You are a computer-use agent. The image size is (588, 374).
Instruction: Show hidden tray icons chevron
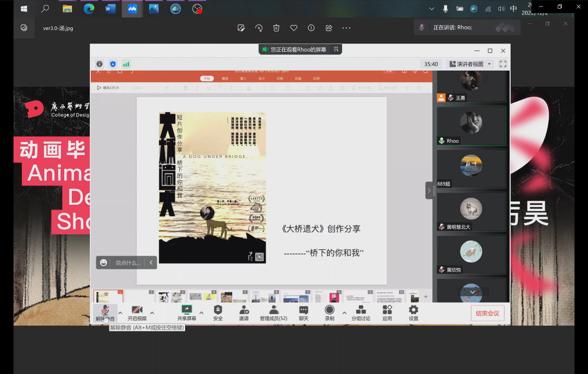pyautogui.click(x=432, y=9)
